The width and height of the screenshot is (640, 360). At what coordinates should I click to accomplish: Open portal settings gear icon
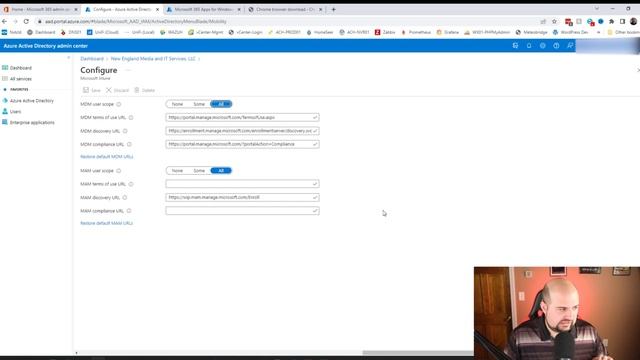click(x=542, y=46)
